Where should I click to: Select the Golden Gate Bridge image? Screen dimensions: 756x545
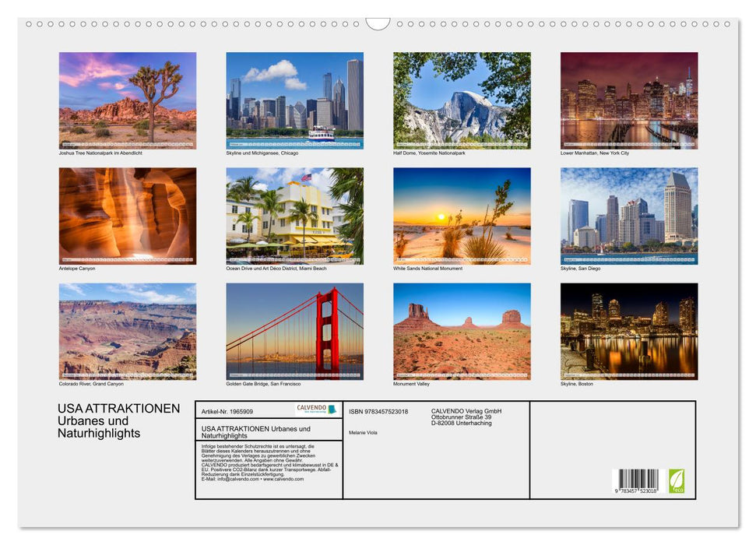[294, 331]
